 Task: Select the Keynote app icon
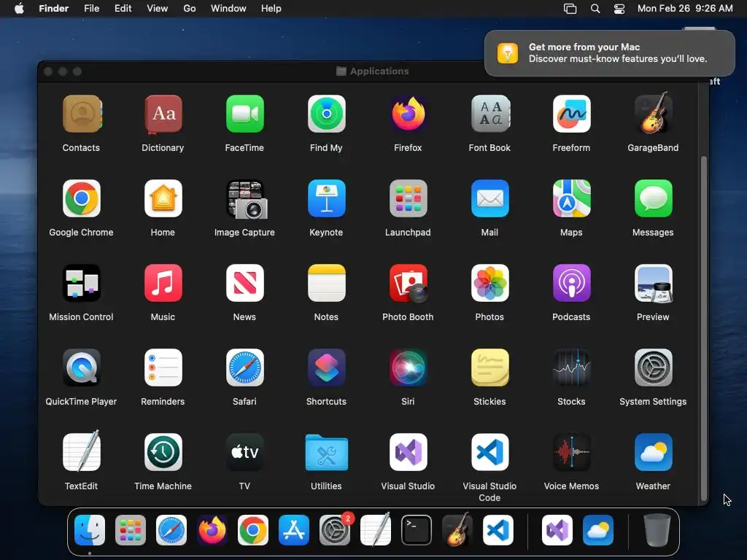click(x=326, y=198)
